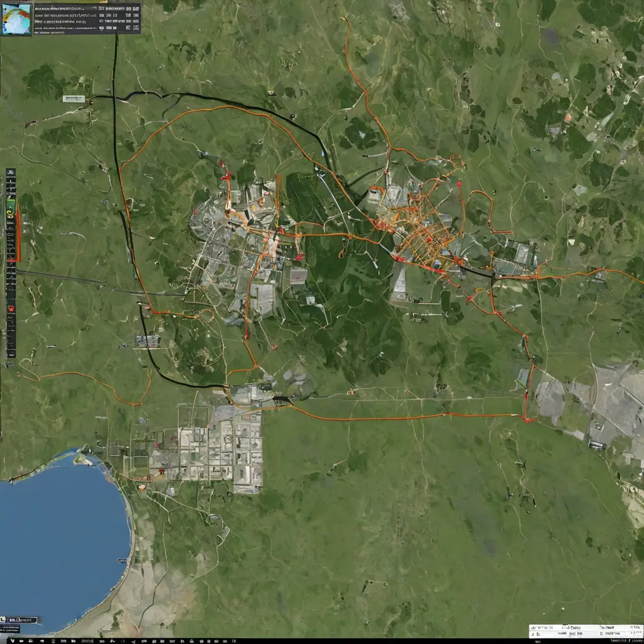This screenshot has height=644, width=644.
Task: Click the bottommost icon of left vertical toolbar
Action: coord(11,354)
